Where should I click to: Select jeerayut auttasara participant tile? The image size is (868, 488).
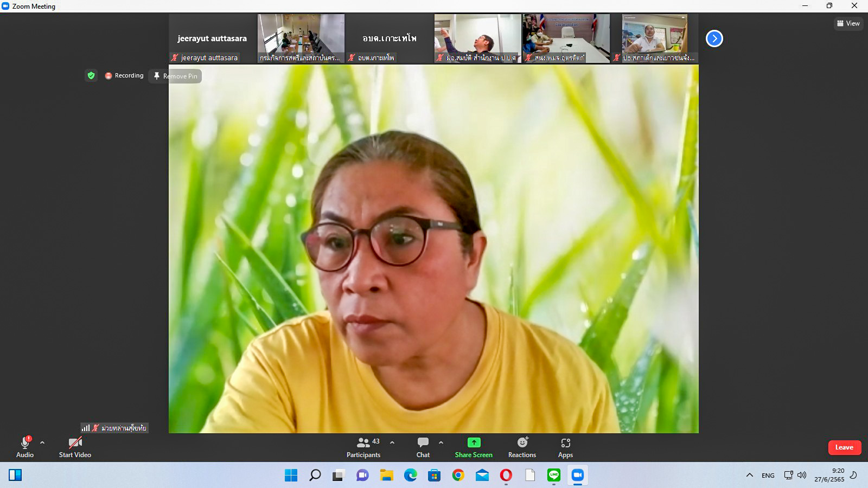pyautogui.click(x=212, y=38)
